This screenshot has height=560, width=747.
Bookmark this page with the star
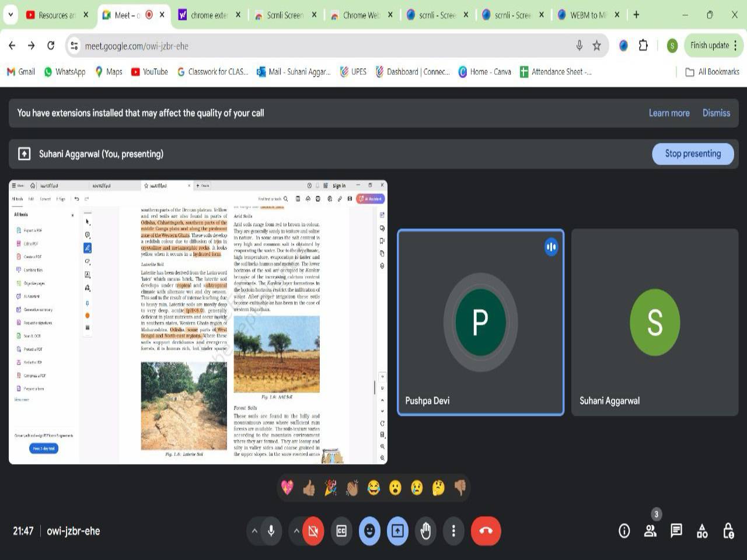pos(596,45)
